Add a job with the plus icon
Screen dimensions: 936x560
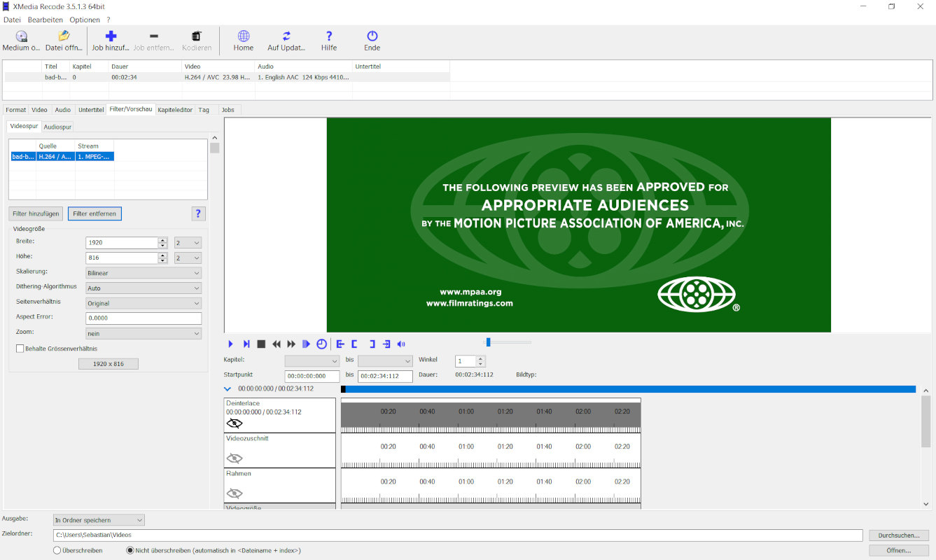pyautogui.click(x=111, y=36)
